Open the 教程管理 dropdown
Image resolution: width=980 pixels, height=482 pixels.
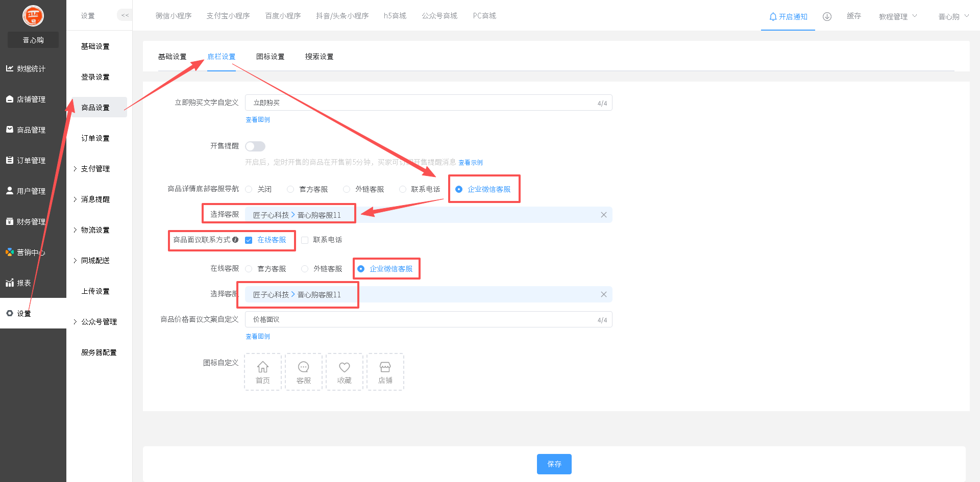coord(898,17)
